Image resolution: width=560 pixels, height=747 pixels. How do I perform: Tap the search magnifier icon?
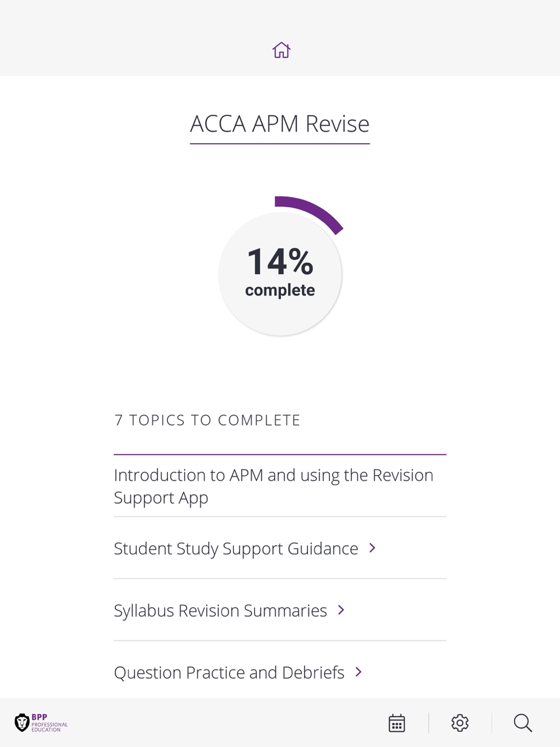[x=522, y=723]
